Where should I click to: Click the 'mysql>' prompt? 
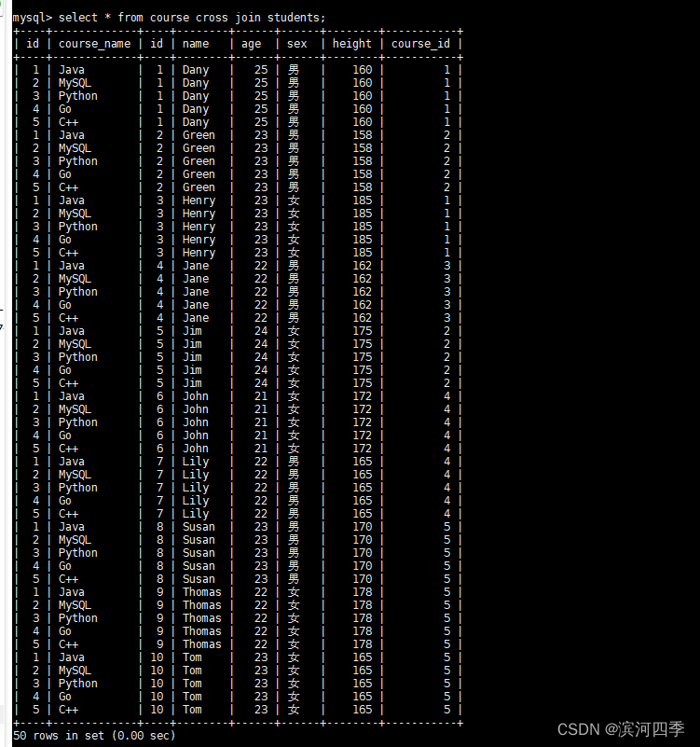click(x=32, y=18)
